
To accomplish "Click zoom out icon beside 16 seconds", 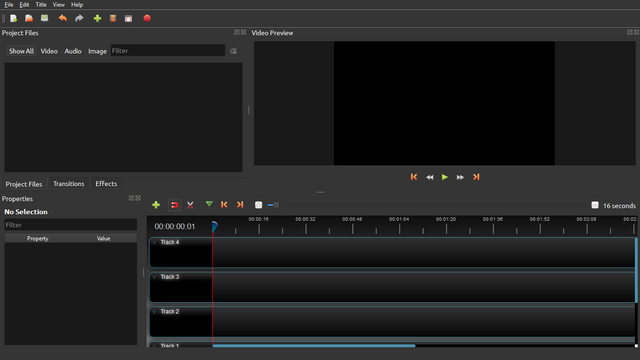I will tap(595, 205).
